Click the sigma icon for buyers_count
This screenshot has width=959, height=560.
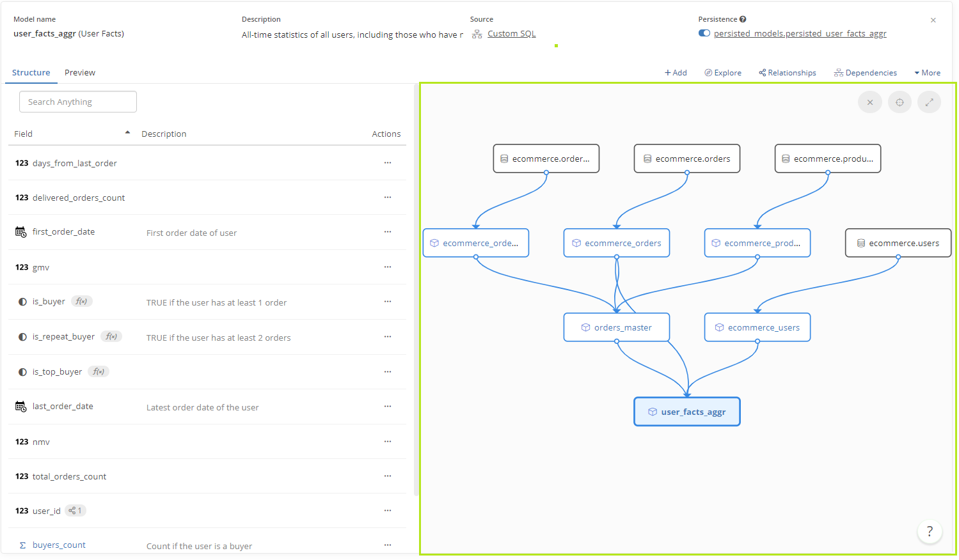coord(22,545)
